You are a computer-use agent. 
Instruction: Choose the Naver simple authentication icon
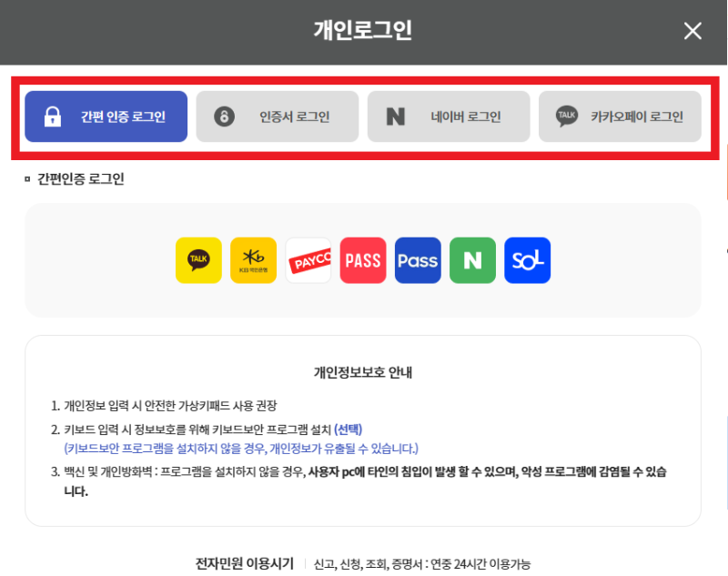[x=472, y=260]
